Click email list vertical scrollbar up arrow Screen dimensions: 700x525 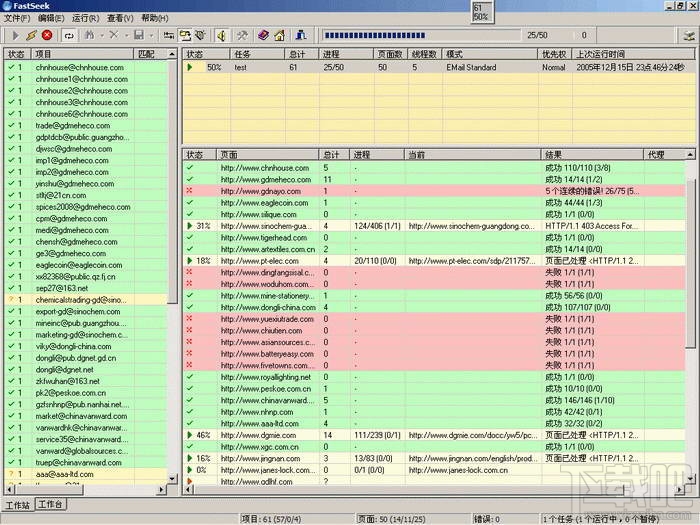click(x=172, y=54)
